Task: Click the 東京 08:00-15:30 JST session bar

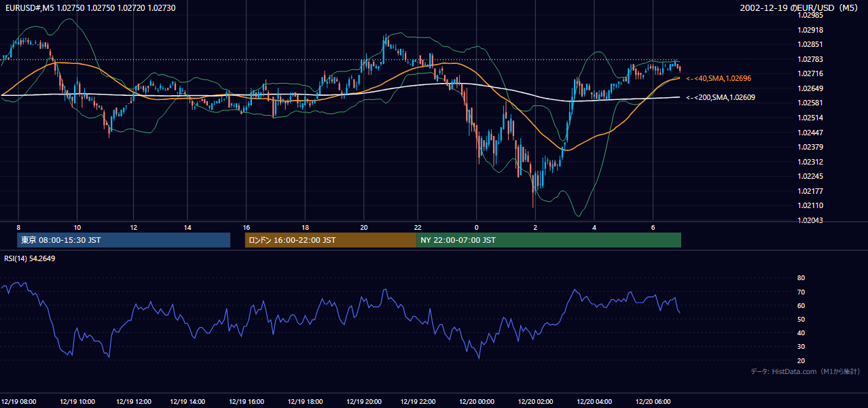Action: tap(124, 240)
